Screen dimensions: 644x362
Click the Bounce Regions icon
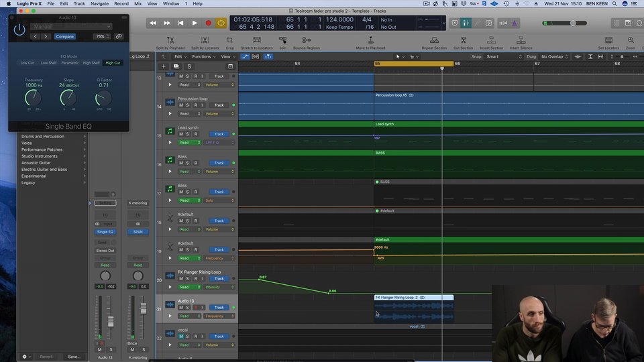[x=307, y=42]
